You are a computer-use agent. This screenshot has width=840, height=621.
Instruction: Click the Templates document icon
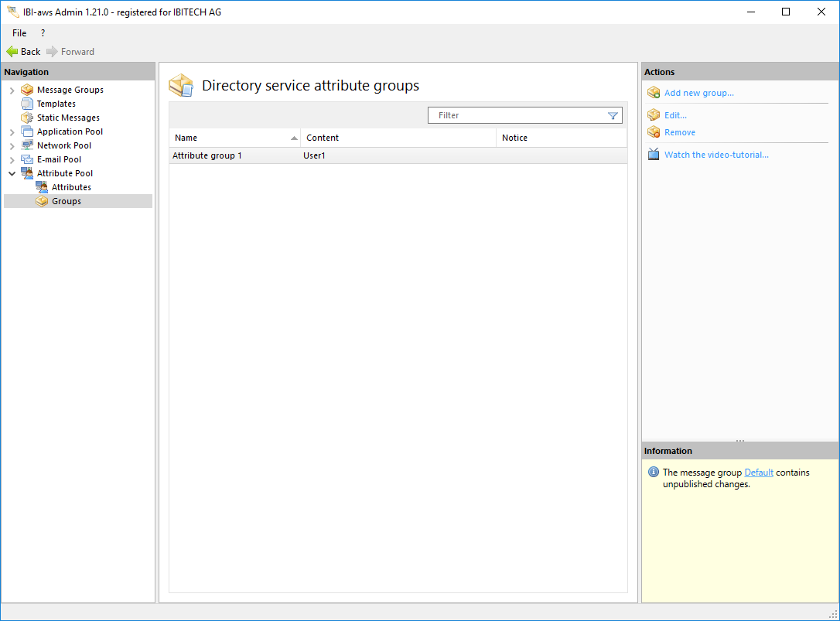(x=27, y=104)
